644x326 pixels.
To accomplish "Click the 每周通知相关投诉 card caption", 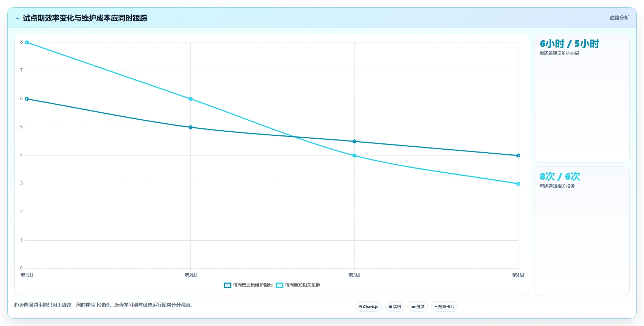I will point(557,186).
